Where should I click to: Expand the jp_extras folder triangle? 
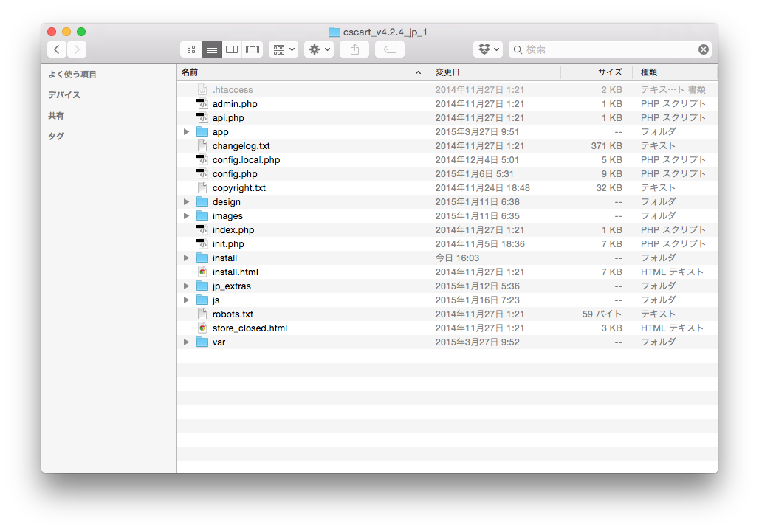click(186, 286)
